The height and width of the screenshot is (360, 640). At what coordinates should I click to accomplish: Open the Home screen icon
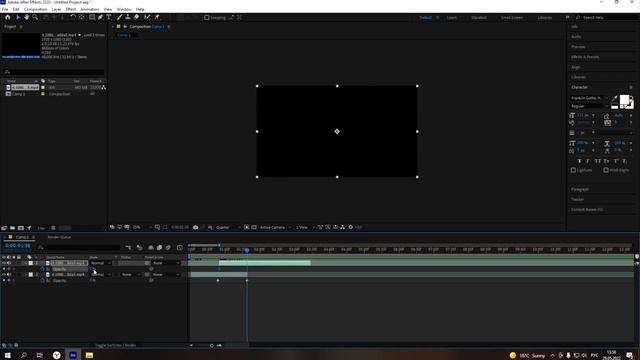pos(7,17)
